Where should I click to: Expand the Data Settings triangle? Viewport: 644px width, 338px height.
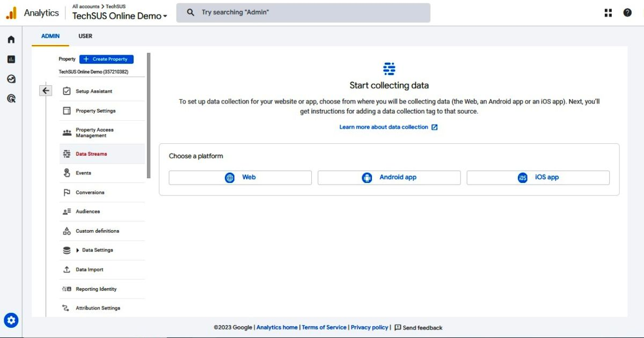[x=78, y=250]
